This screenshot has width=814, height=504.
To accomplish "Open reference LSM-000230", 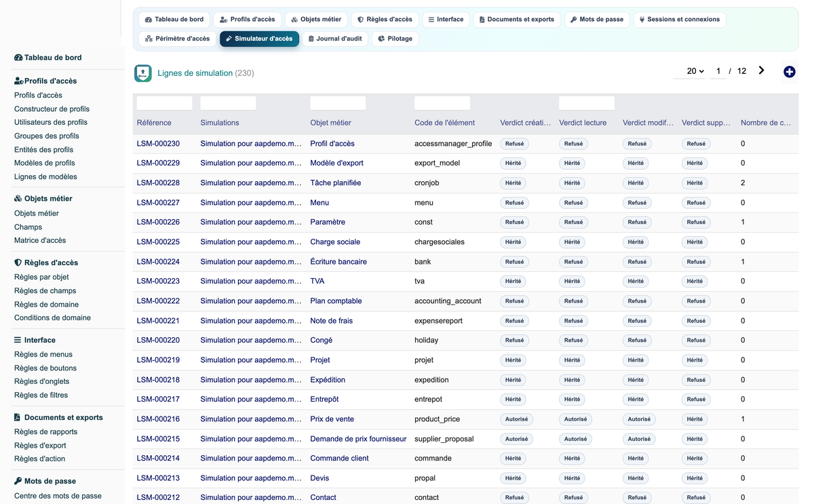I will (158, 144).
